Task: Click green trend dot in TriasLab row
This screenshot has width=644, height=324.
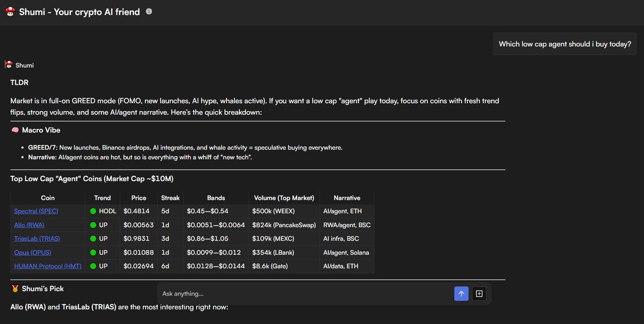Action: click(x=93, y=239)
